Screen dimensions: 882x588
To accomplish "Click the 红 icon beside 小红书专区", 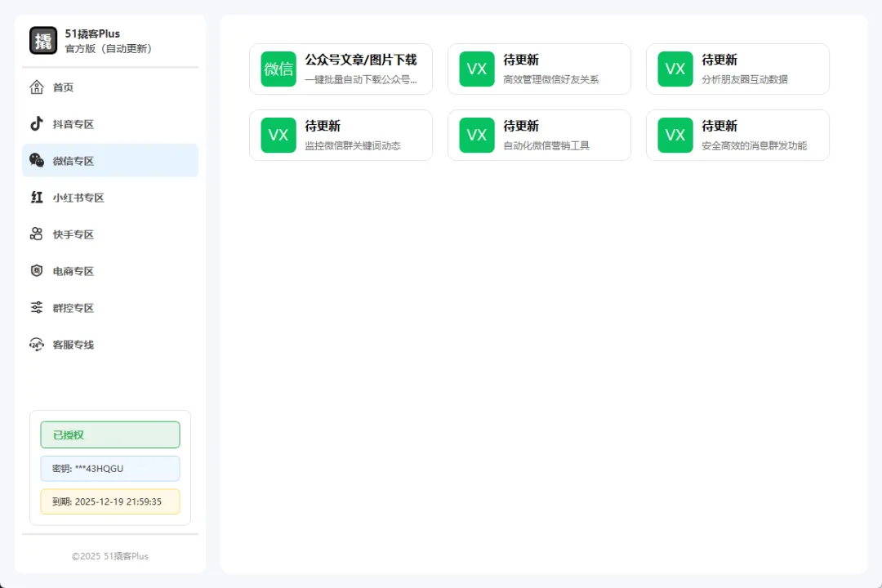I will click(37, 198).
